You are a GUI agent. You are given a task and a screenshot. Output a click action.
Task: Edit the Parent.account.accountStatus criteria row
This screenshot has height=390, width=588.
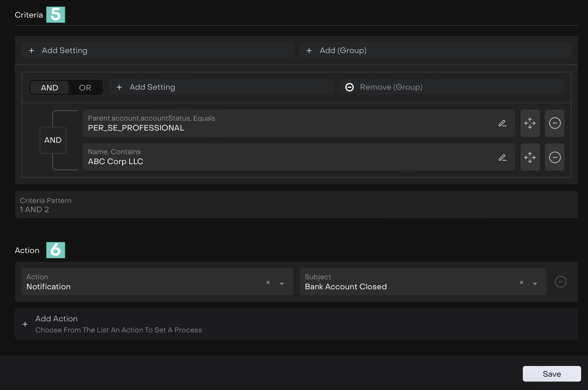click(x=502, y=123)
